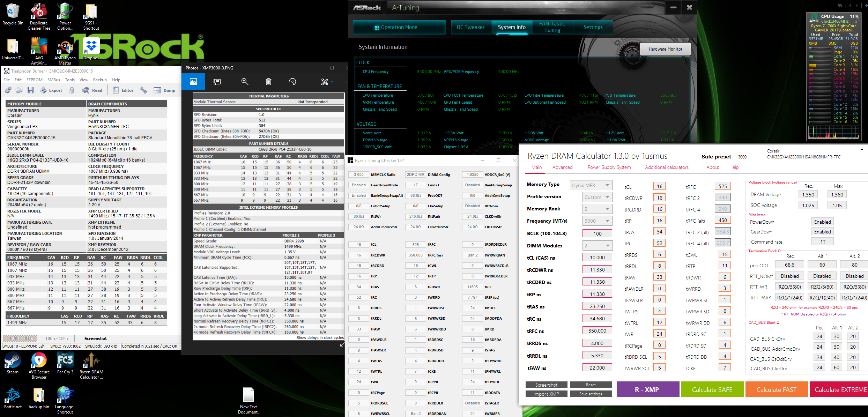Expand Memory Type dropdown showing Hynix MFR
The image size is (868, 417).
click(591, 185)
